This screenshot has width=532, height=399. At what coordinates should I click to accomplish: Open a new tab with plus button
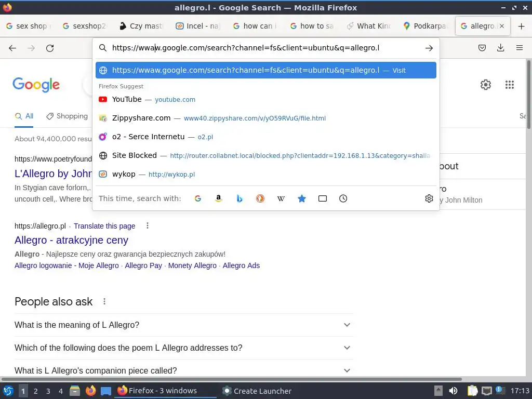tap(521, 26)
